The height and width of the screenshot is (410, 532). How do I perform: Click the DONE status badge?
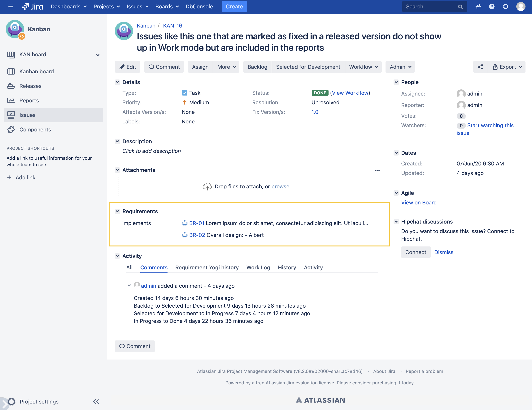pyautogui.click(x=320, y=93)
